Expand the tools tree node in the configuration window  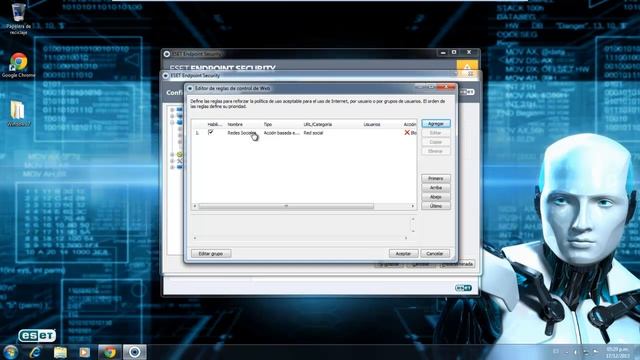tap(172, 161)
